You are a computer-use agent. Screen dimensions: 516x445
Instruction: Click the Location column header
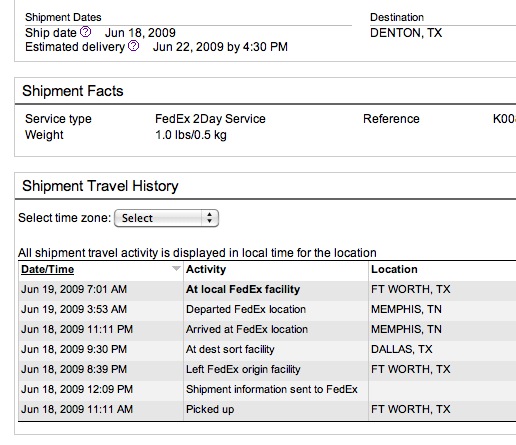[394, 269]
